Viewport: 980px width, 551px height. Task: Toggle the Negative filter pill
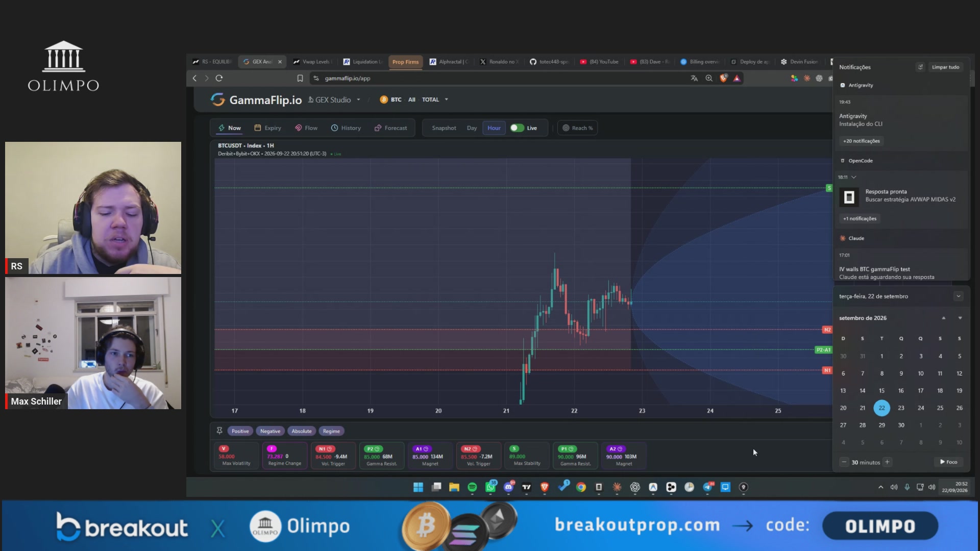click(x=270, y=431)
